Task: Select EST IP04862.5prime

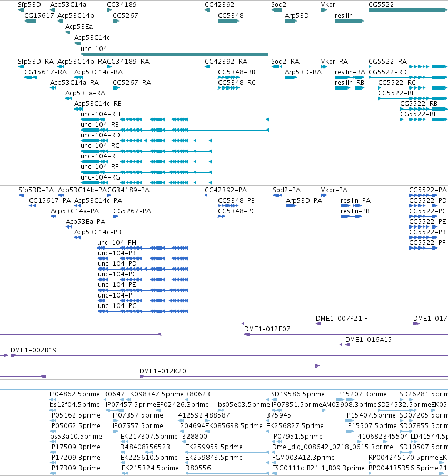Action: point(53,400)
